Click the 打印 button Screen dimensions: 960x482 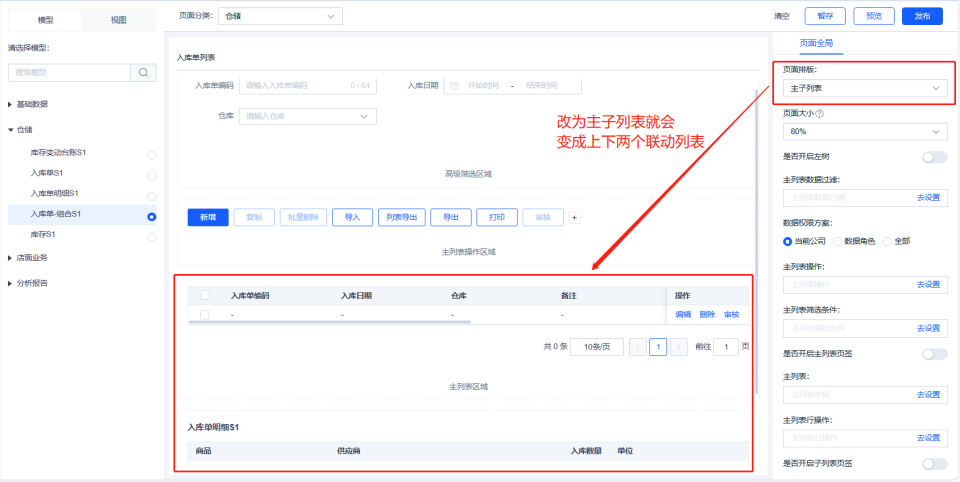click(497, 217)
